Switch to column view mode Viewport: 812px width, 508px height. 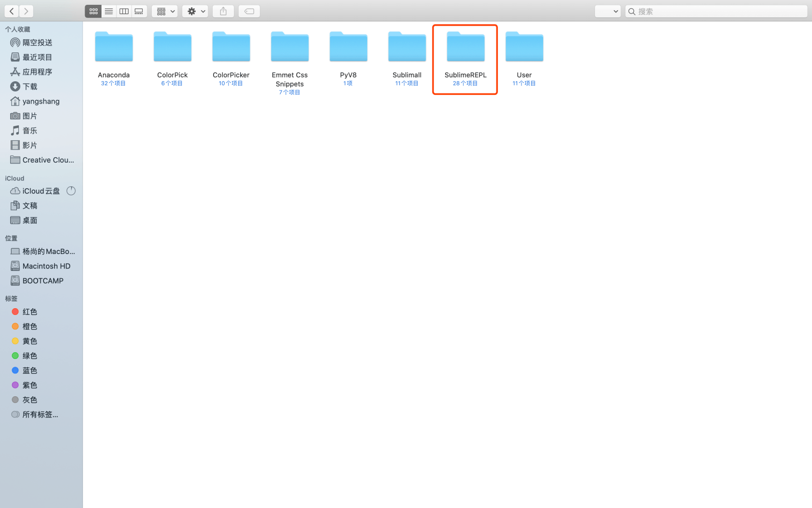tap(124, 11)
